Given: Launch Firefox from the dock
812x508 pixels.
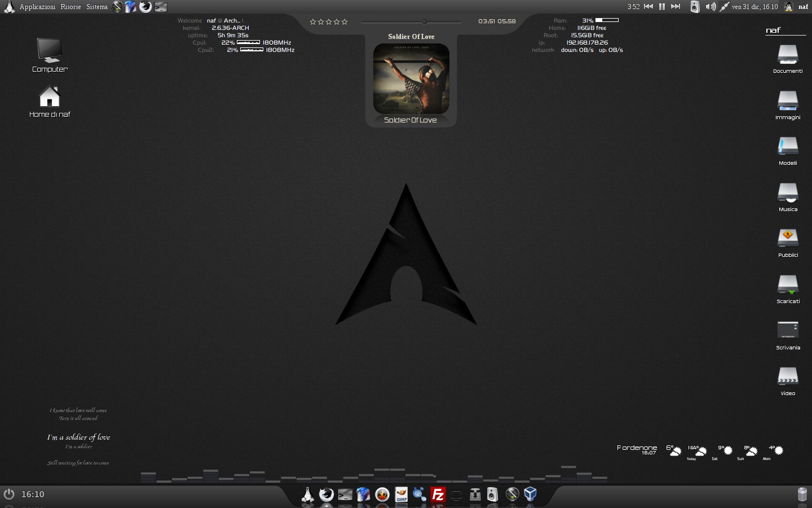Looking at the screenshot, I should (x=326, y=494).
